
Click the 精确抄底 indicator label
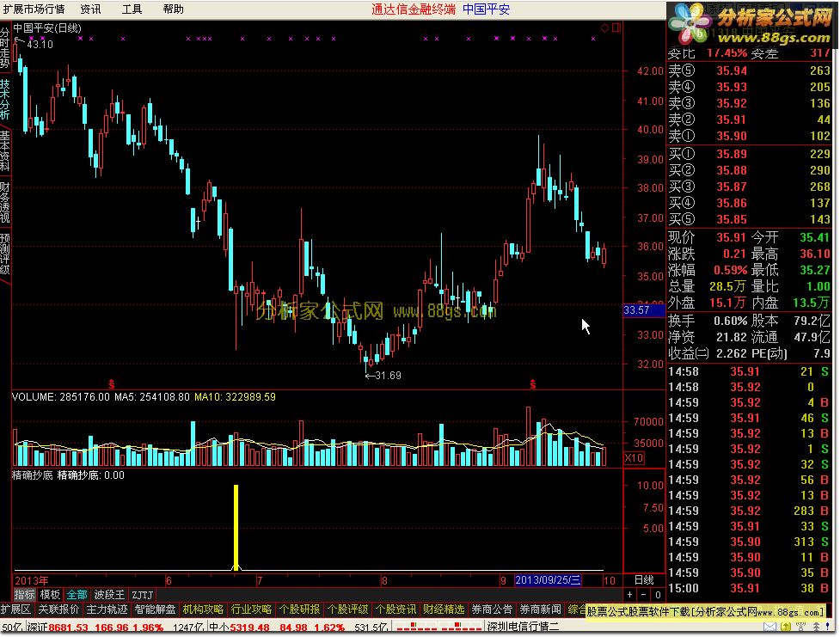[32, 475]
